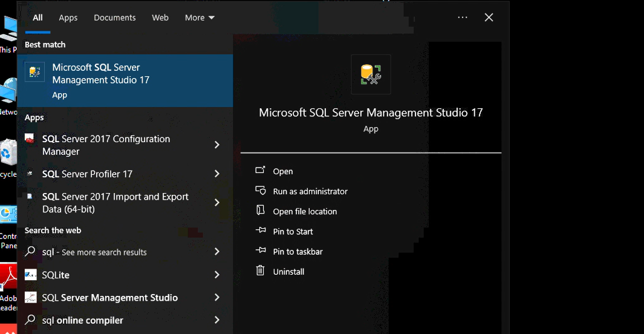Click search icon beside 'sql online compiler'
644x334 pixels.
click(30, 319)
